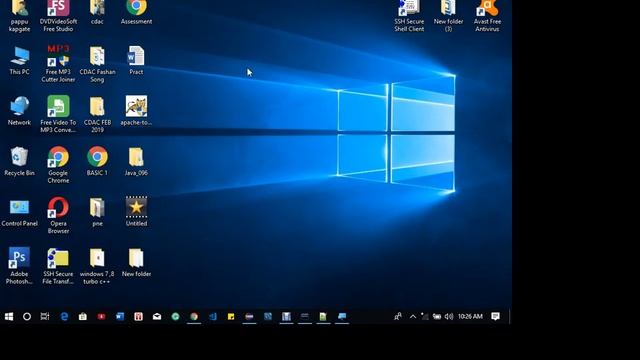Open the CDAC Fashan Song folder
640x360 pixels.
97,64
